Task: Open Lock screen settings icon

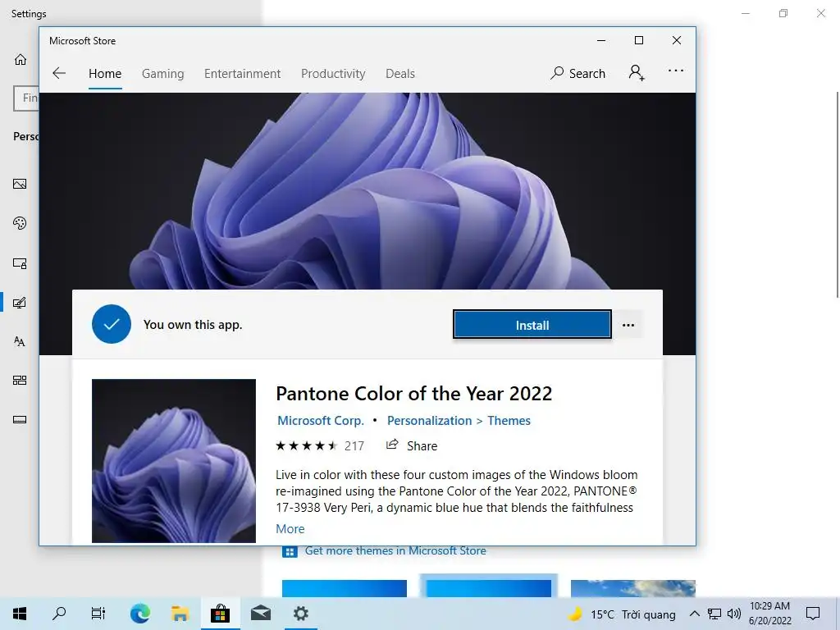Action: pyautogui.click(x=20, y=263)
